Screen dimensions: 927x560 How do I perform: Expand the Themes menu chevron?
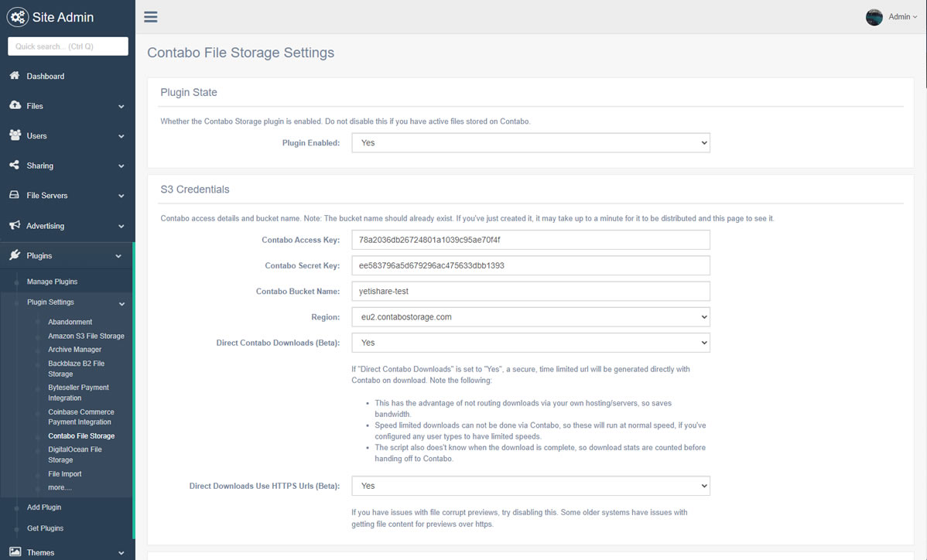(x=121, y=554)
